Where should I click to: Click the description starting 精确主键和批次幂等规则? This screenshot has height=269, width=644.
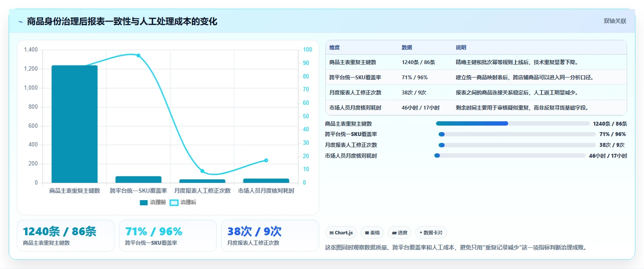tap(517, 62)
